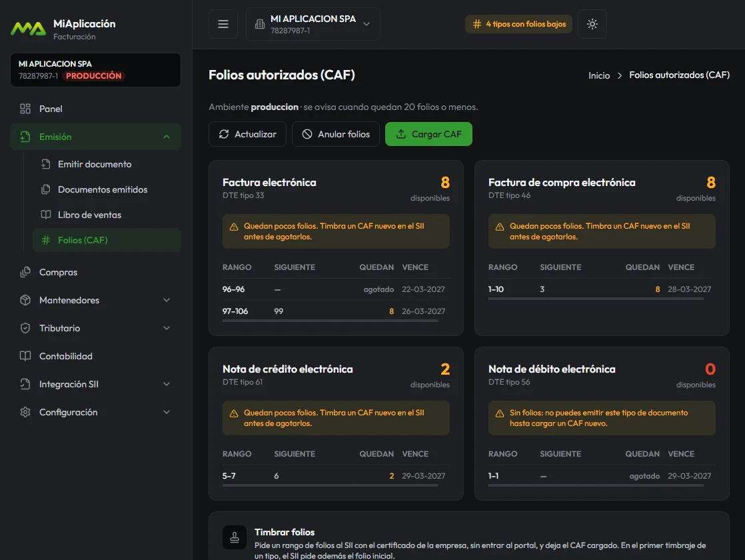Click the Compras icon in sidebar
Image resolution: width=745 pixels, height=560 pixels.
pos(25,273)
